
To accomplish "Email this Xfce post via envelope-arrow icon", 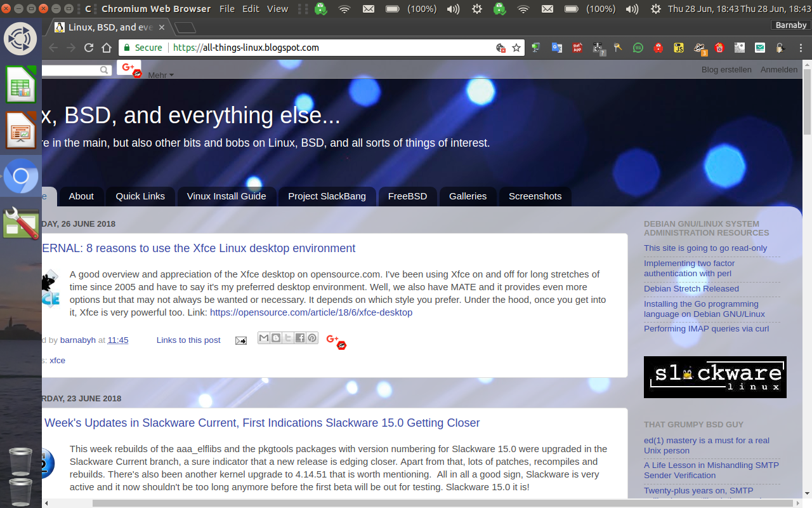I will 241,340.
